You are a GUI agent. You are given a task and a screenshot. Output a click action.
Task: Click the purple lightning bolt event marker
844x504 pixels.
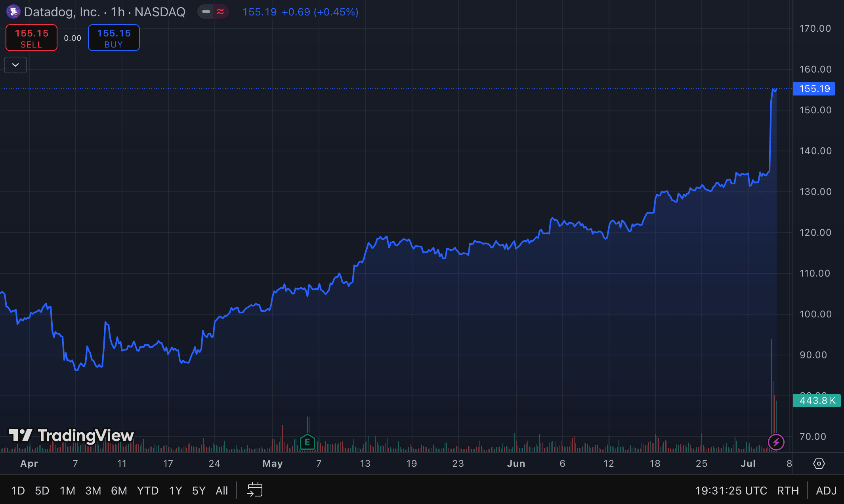(x=776, y=442)
